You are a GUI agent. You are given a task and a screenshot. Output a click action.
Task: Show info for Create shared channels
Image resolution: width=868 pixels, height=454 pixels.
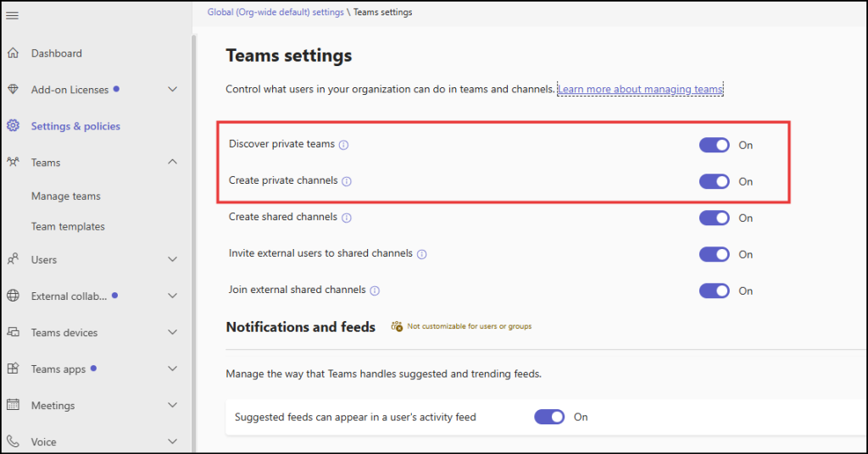click(347, 218)
